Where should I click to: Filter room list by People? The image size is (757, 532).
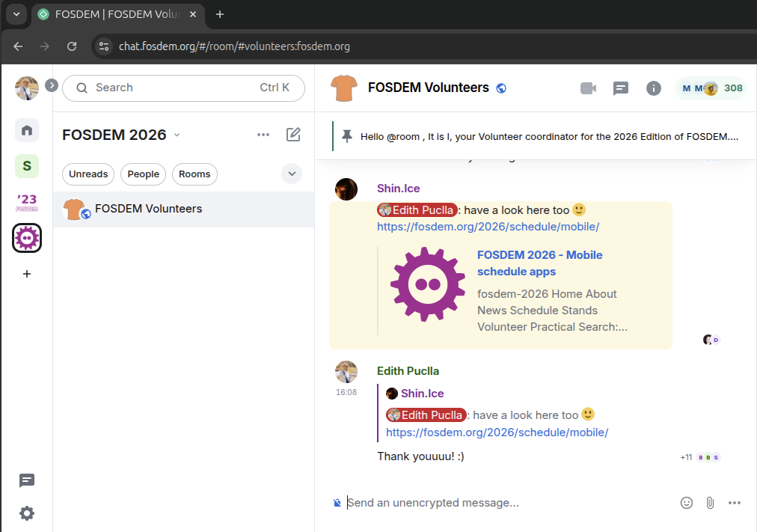point(144,174)
